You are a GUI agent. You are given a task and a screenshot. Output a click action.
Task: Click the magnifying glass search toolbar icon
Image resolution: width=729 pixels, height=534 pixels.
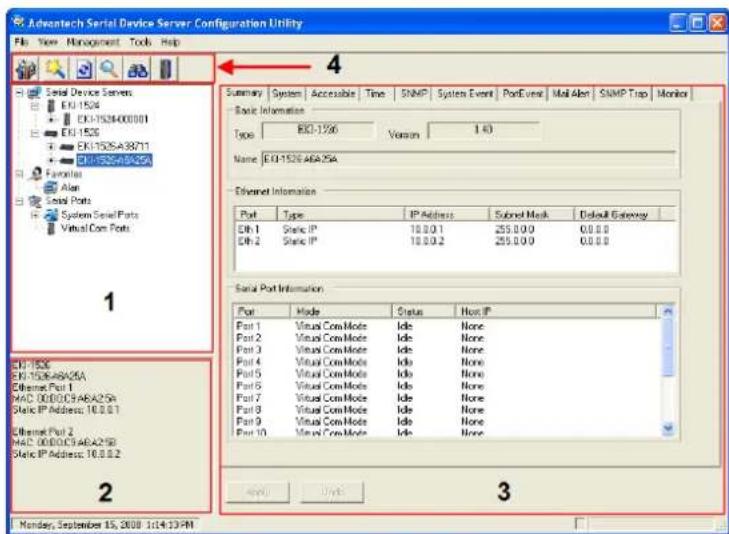click(x=109, y=69)
